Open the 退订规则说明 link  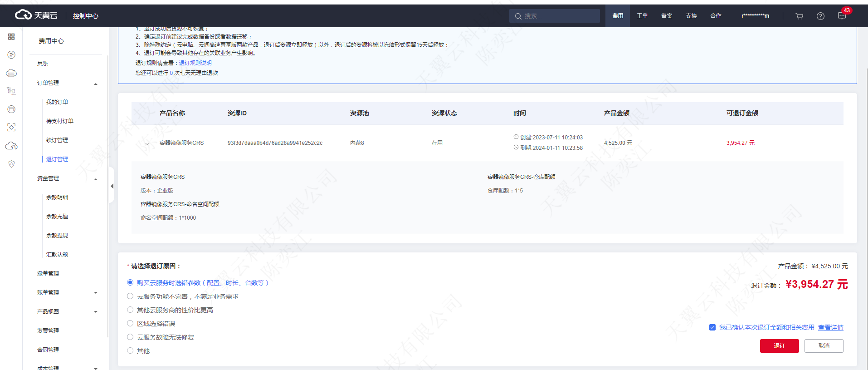click(195, 63)
